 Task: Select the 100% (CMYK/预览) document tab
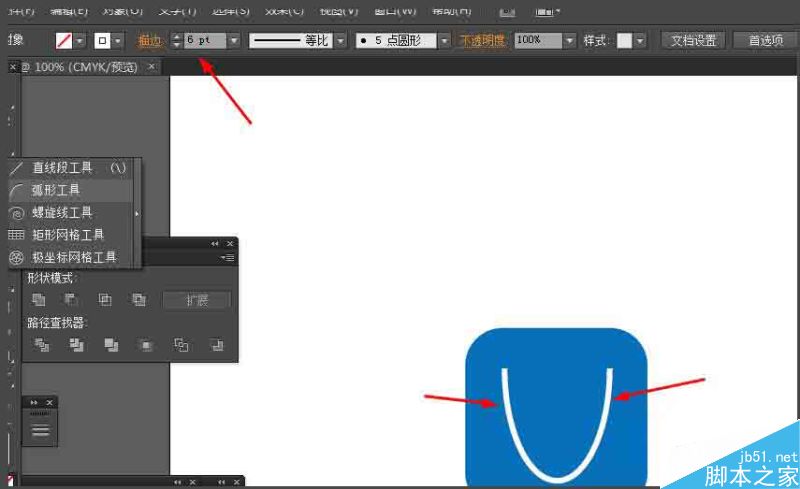click(86, 67)
